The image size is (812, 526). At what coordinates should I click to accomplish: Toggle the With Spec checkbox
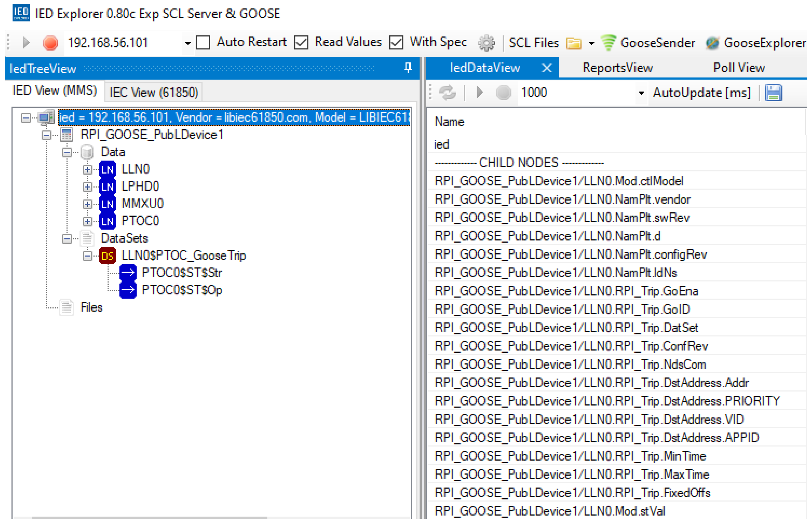[396, 43]
